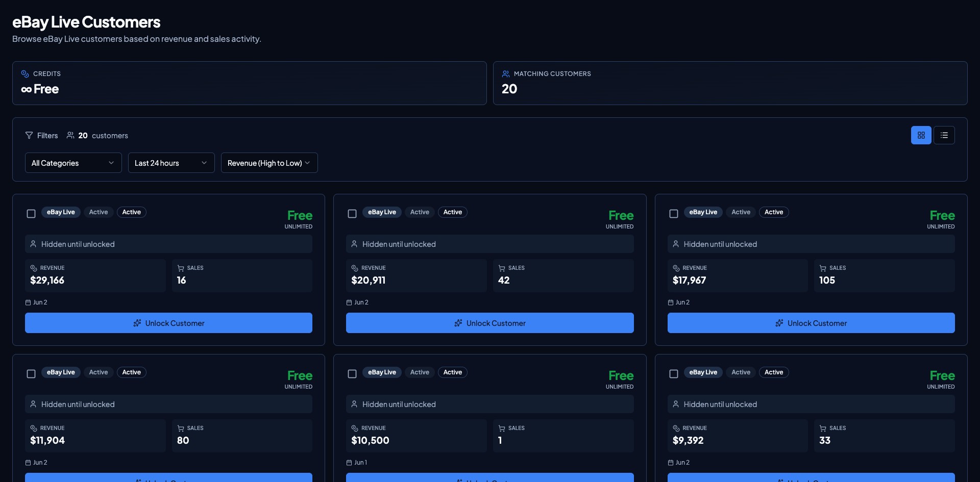Unlock customer with $29,166 revenue

tap(168, 323)
